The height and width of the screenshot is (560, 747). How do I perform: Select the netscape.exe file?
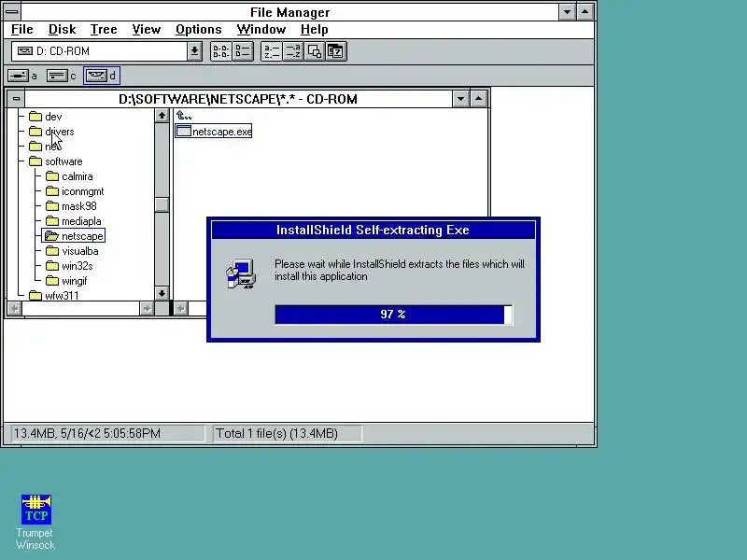(x=214, y=132)
